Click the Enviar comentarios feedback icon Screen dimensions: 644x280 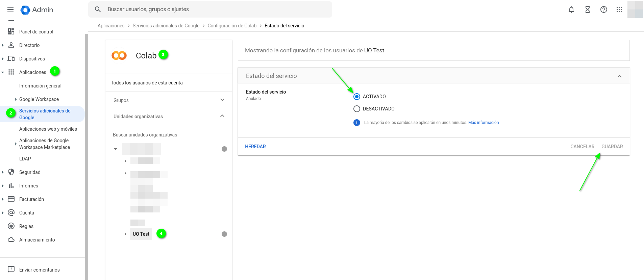[x=11, y=269]
